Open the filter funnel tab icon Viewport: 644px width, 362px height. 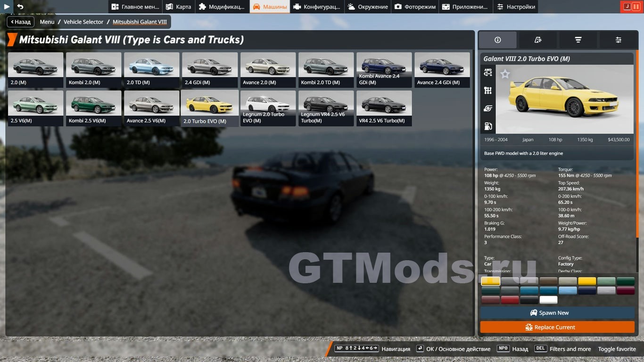coord(578,40)
